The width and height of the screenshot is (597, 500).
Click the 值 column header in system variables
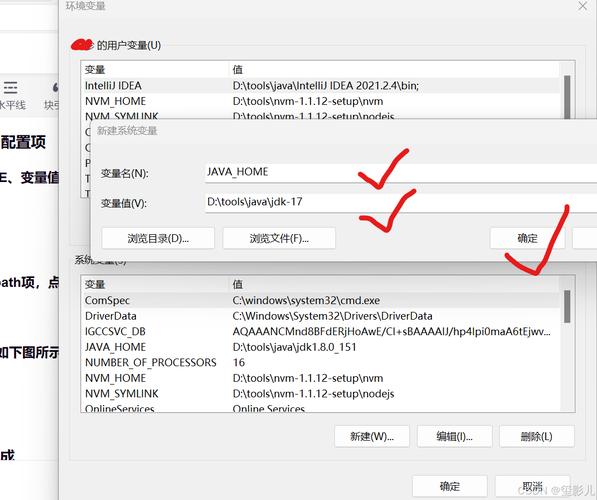click(x=394, y=284)
